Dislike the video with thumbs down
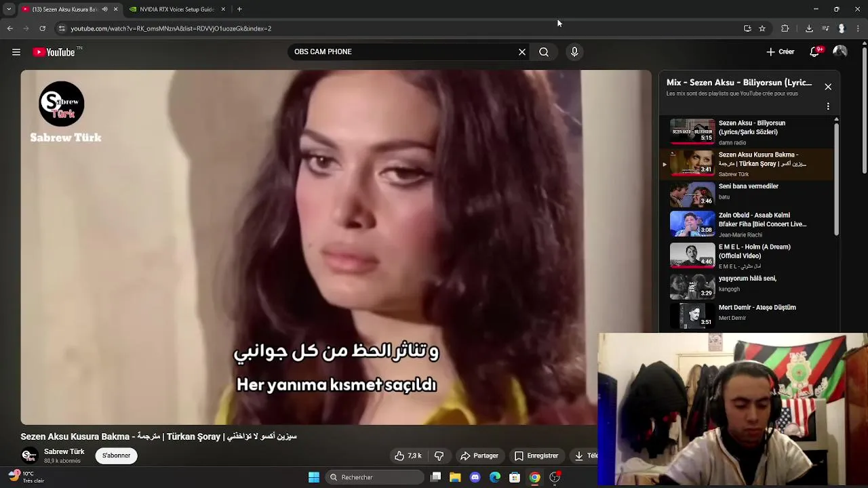Image resolution: width=868 pixels, height=488 pixels. coord(439,456)
